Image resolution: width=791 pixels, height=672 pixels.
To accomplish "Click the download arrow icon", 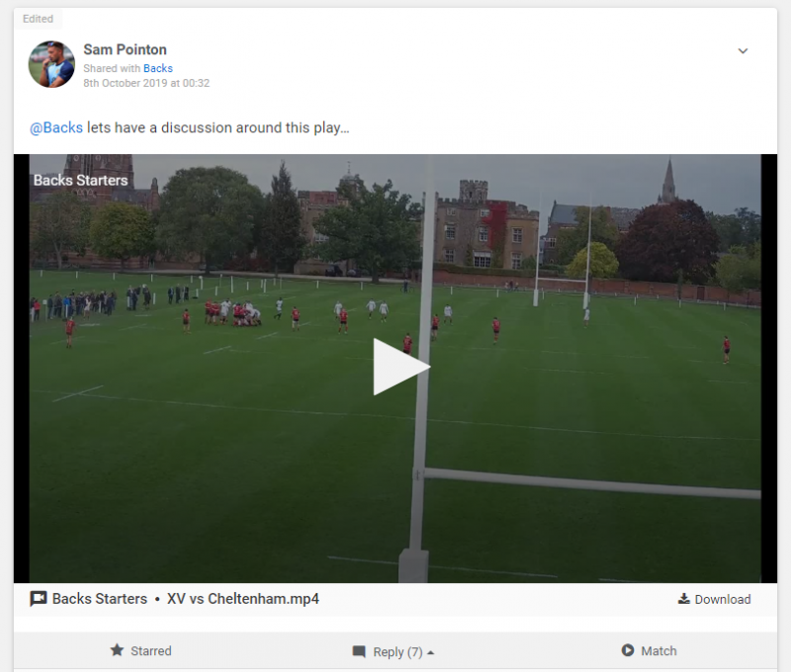I will point(683,599).
